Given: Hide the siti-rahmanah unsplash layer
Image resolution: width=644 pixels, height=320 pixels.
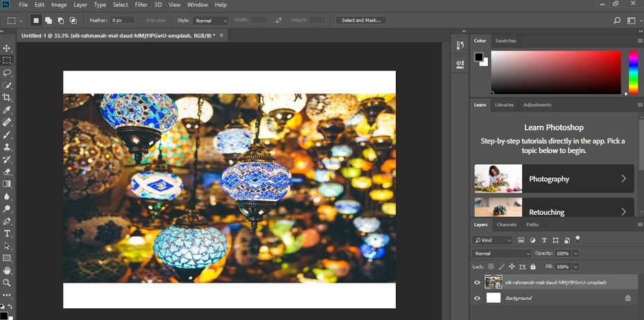Looking at the screenshot, I should click(477, 283).
